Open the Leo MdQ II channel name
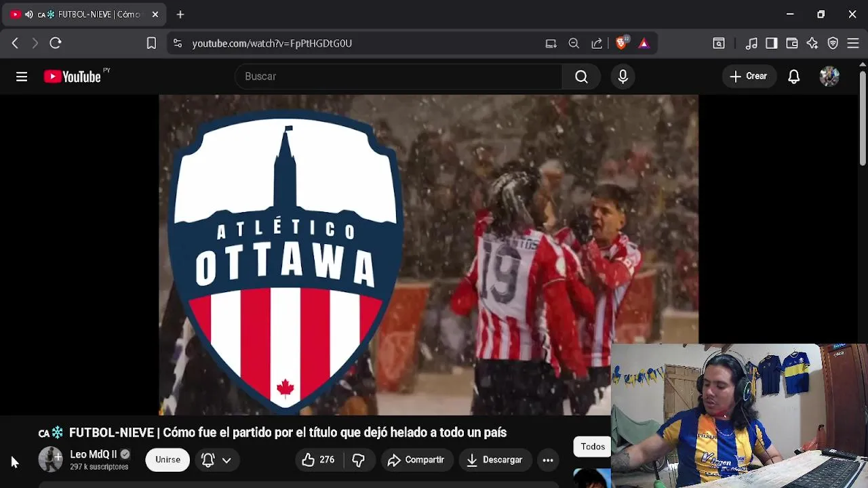This screenshot has width=868, height=488. point(94,454)
